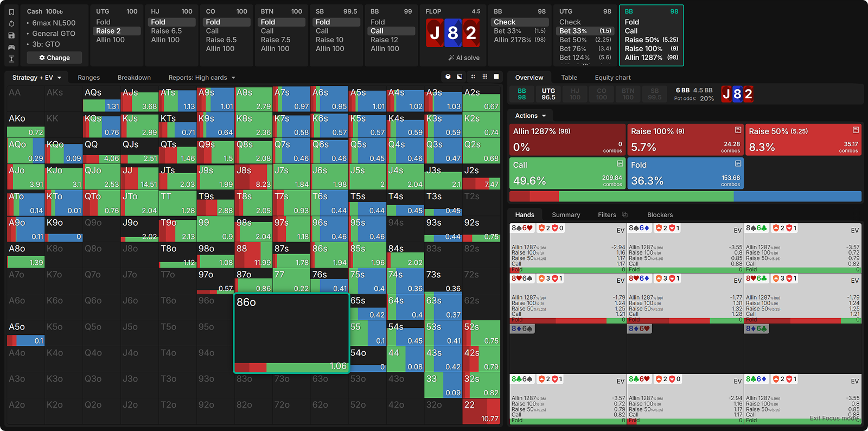Open the Reports: High cards dropdown
Viewport: 868px width, 431px height.
[201, 78]
